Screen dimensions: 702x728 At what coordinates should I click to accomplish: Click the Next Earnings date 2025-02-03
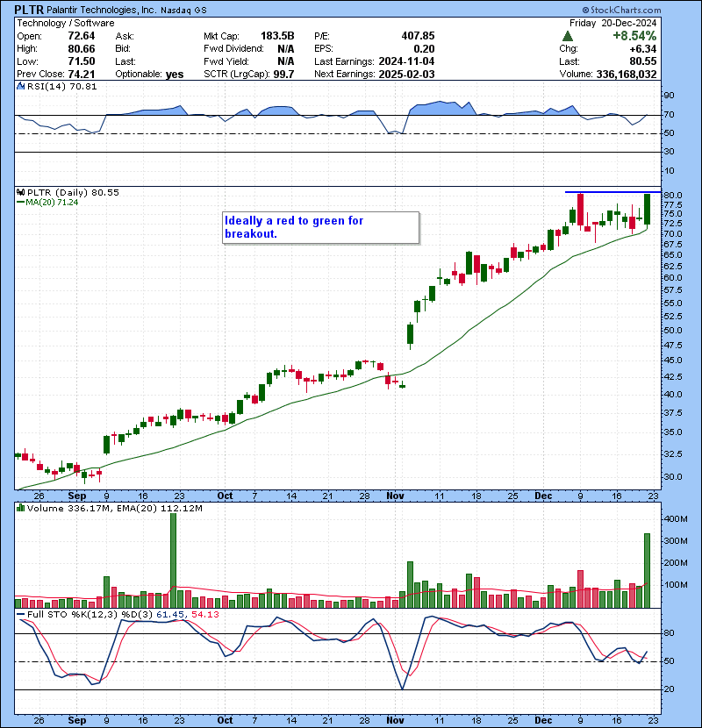(406, 75)
